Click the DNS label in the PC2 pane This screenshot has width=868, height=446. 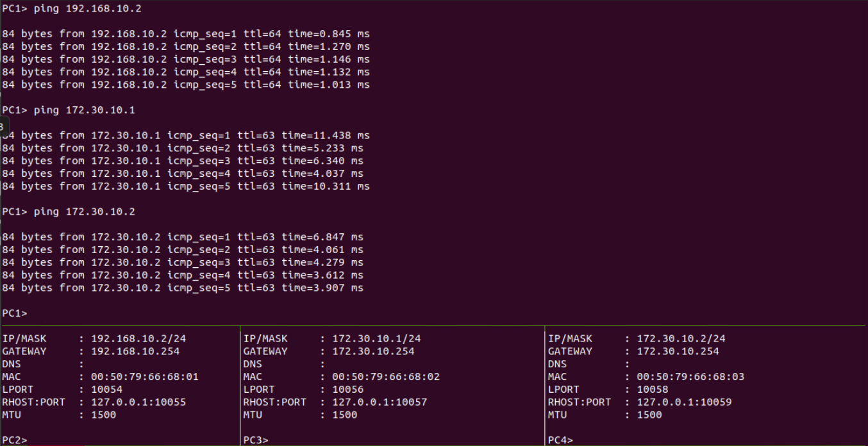[12, 364]
